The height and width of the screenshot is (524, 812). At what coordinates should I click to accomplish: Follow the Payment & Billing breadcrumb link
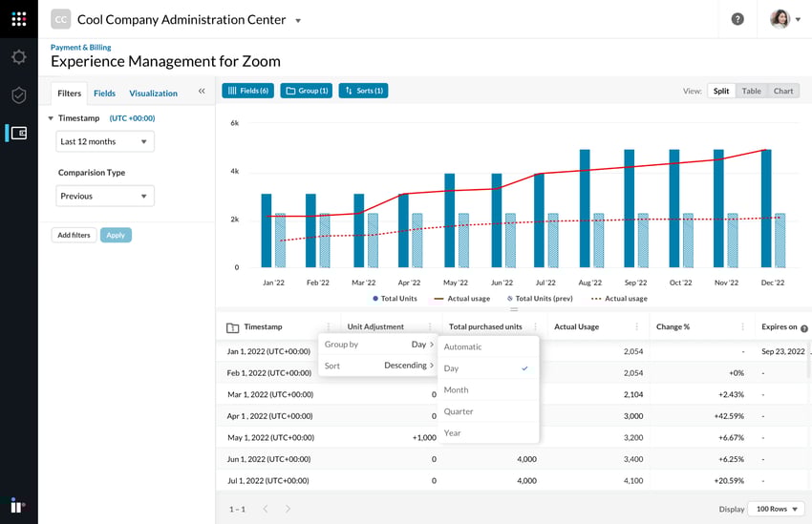(x=80, y=47)
